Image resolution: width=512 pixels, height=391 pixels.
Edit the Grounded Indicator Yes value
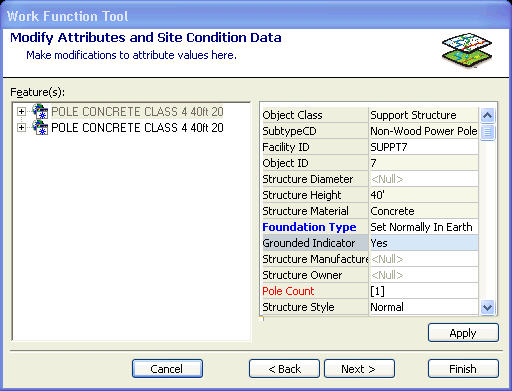(x=424, y=243)
